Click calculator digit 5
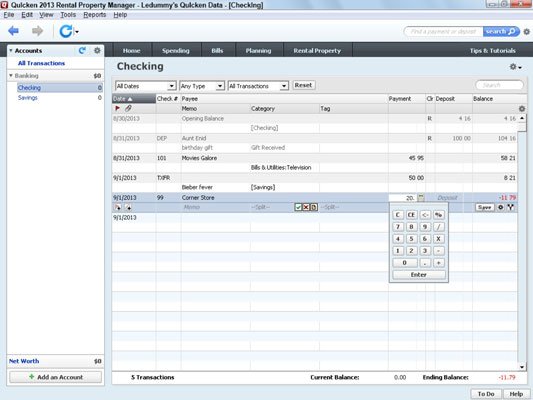533x400 pixels. 411,239
